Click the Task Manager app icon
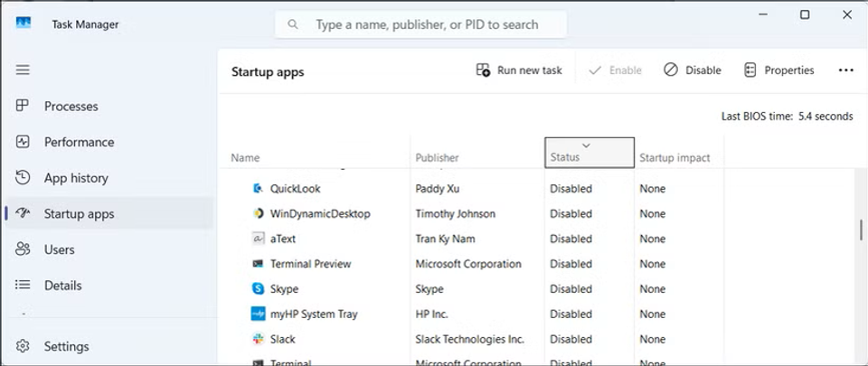The image size is (868, 366). pyautogui.click(x=24, y=23)
